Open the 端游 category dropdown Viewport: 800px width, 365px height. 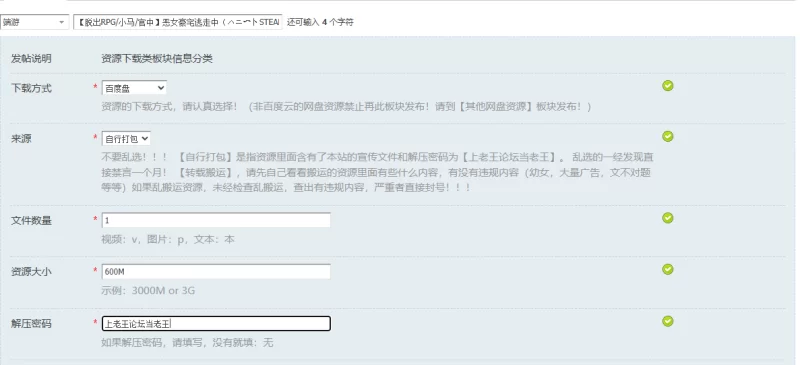tap(35, 22)
